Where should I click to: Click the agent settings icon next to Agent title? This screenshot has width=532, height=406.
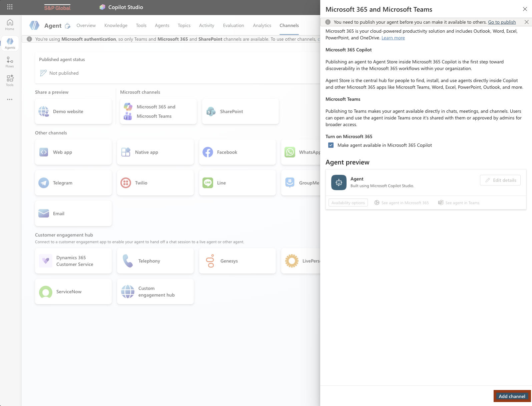tap(68, 26)
